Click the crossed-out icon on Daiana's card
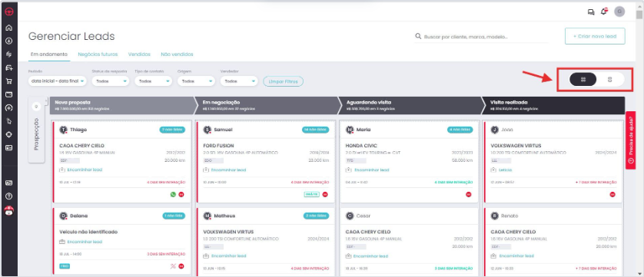Image resolution: width=644 pixels, height=277 pixels. tap(173, 266)
